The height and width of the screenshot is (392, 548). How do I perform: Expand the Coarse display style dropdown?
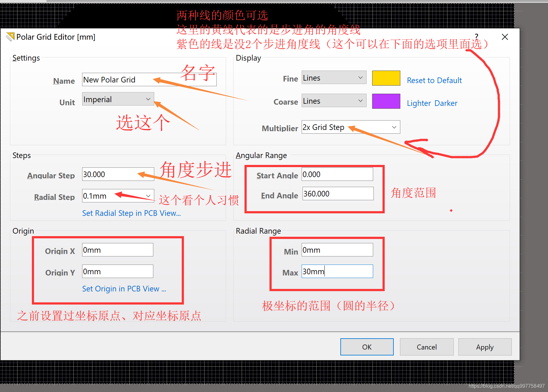tap(333, 101)
